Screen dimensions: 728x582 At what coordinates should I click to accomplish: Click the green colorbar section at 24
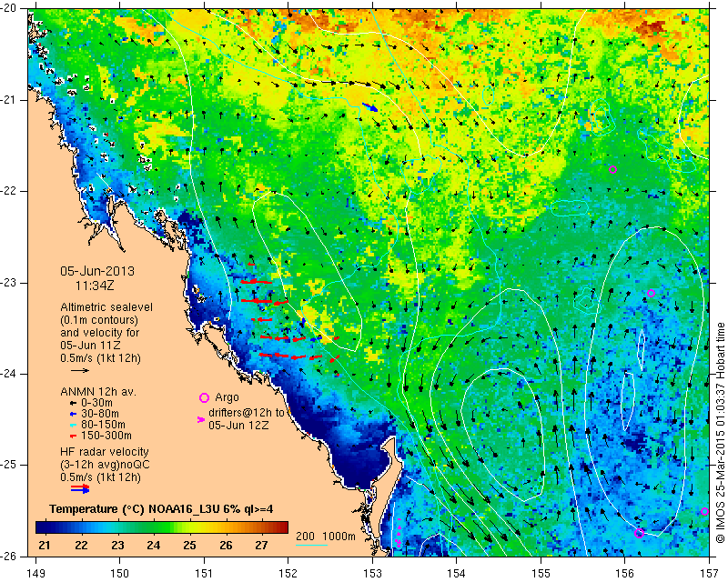tap(154, 527)
